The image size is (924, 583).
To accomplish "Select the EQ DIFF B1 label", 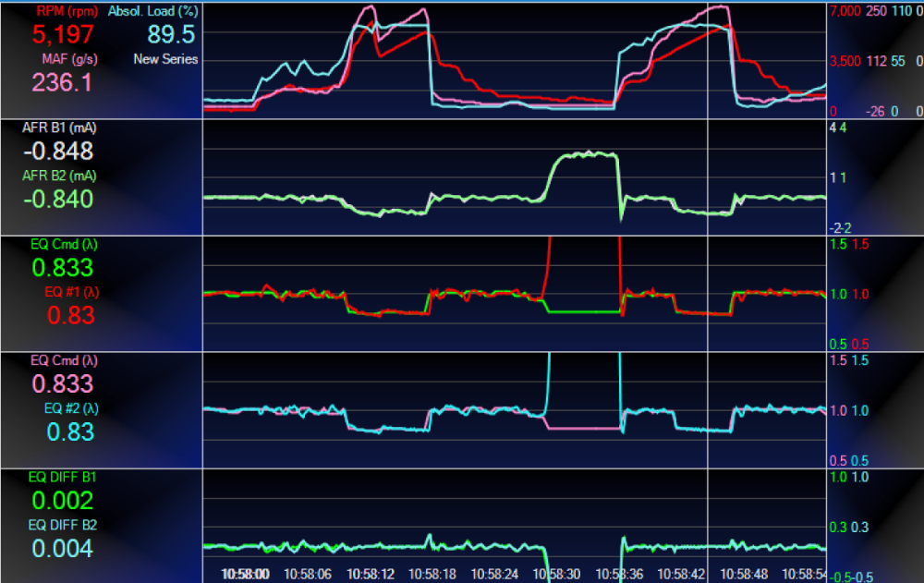I will click(62, 477).
